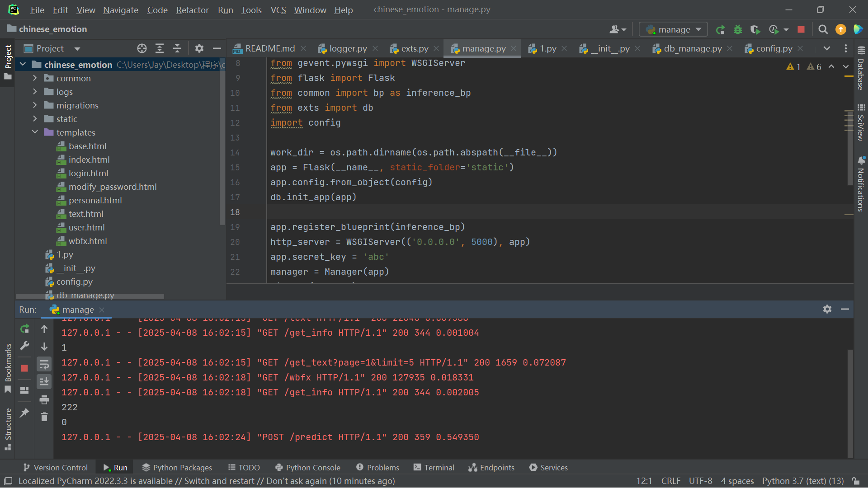Click line number 18 in gutter
868x488 pixels.
[235, 212]
